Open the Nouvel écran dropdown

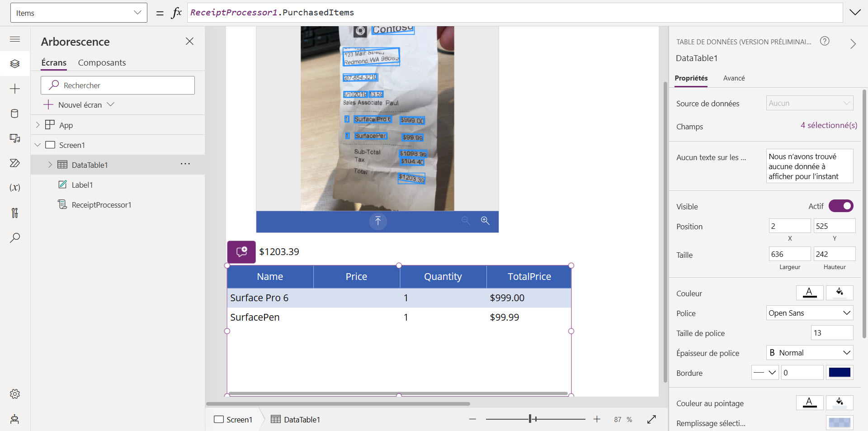tap(79, 105)
